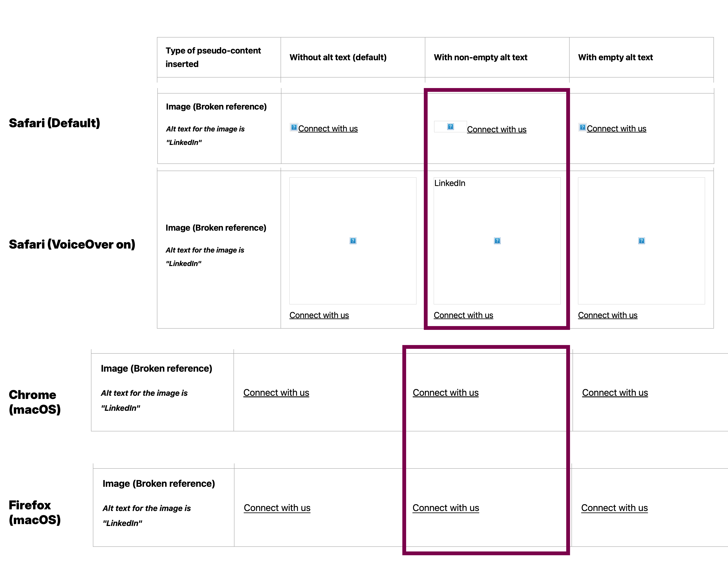Screen dimensions: 728x586
Task: Select Firefox row "Connect with us" link, non-empty alt
Action: 446,508
